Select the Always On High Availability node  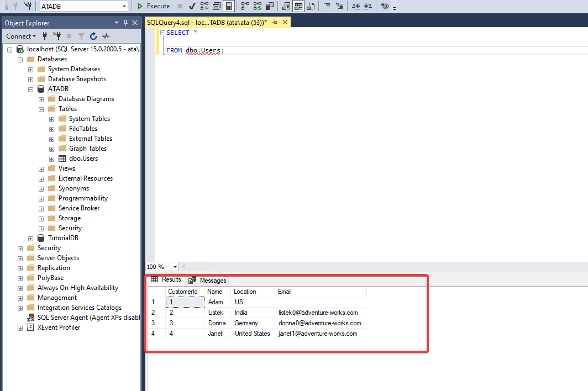point(77,288)
